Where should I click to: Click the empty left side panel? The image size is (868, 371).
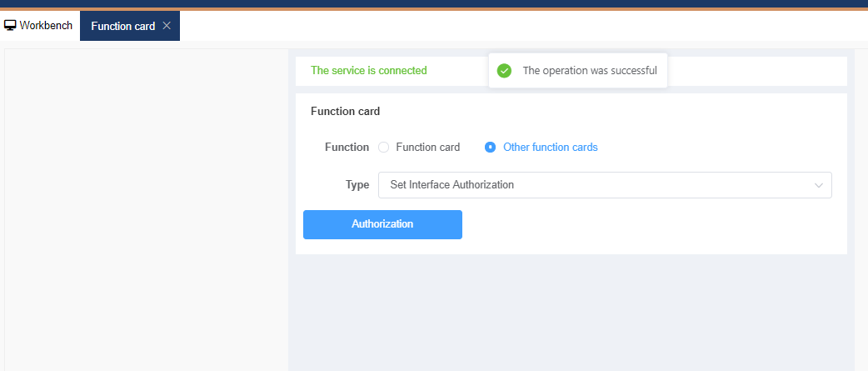pos(147,208)
